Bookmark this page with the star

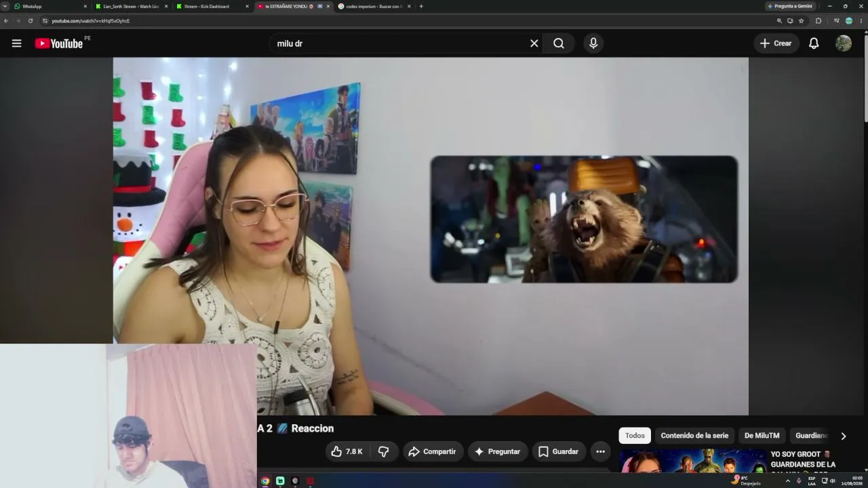tap(802, 21)
